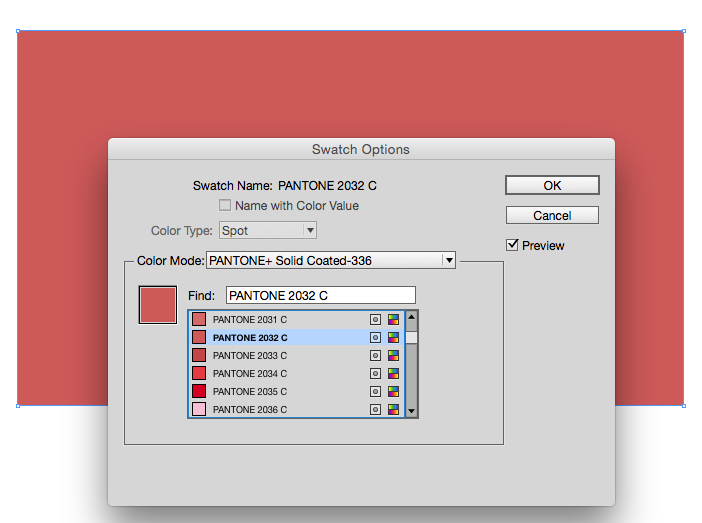Click the color mode icon for PANTONE 2032 C
The height and width of the screenshot is (523, 702).
pyautogui.click(x=393, y=338)
